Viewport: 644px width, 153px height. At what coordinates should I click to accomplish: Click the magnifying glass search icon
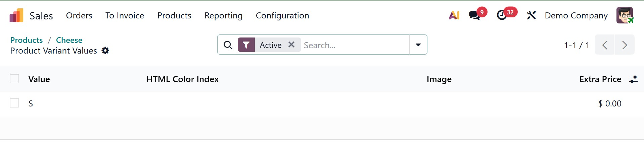click(228, 45)
